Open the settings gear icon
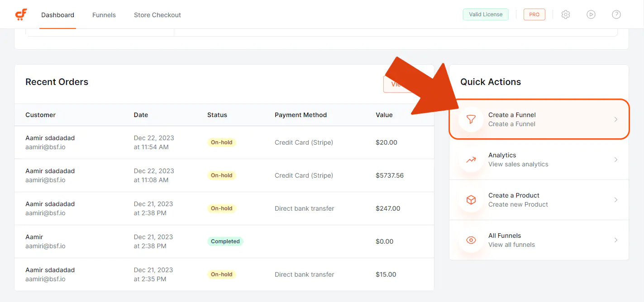The width and height of the screenshot is (644, 302). [565, 14]
